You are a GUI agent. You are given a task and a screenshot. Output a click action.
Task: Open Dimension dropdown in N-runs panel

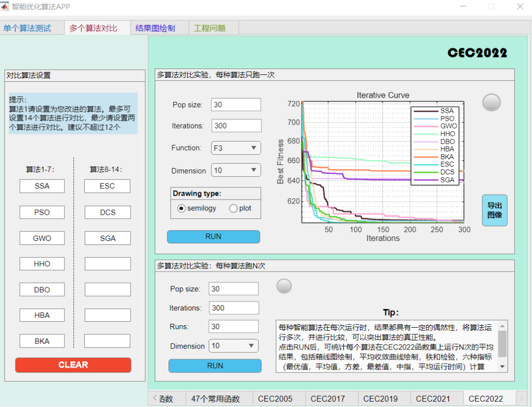point(233,346)
